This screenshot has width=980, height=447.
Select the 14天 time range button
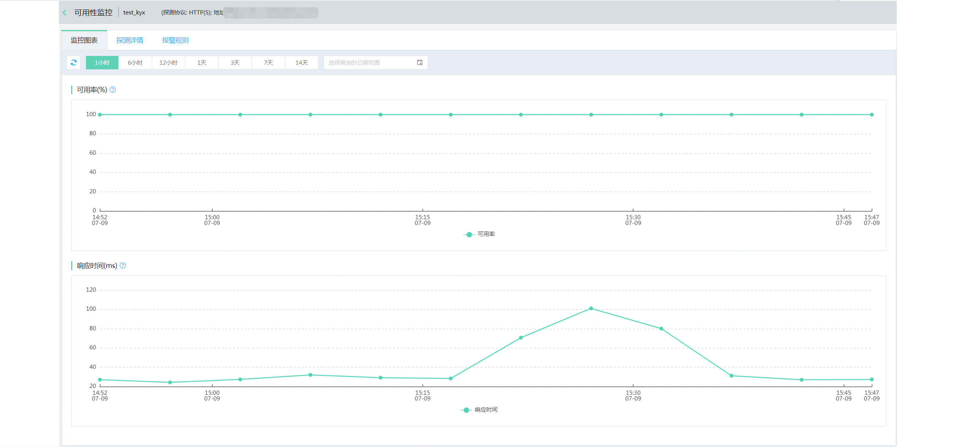click(x=301, y=62)
